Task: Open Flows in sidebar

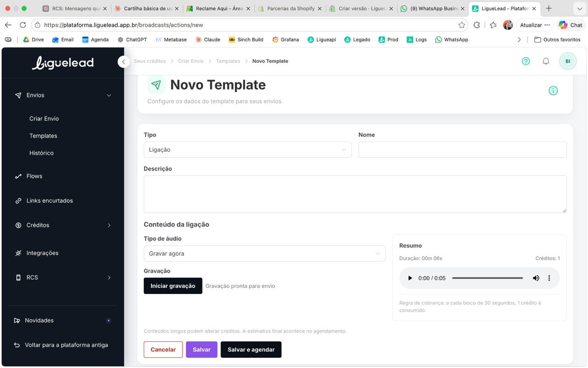Action: coord(34,176)
